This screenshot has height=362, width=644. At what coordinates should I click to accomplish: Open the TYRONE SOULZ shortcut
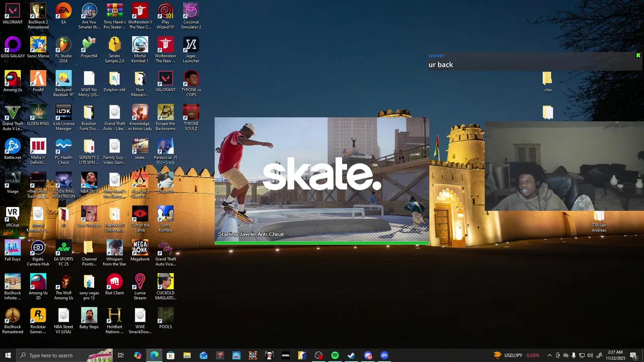click(x=191, y=117)
